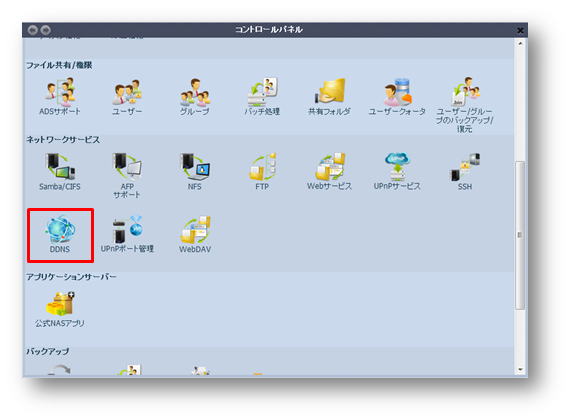The width and height of the screenshot is (570, 420).
Task: Open the 共有フォルダ shared folder icon
Action: coord(329,96)
